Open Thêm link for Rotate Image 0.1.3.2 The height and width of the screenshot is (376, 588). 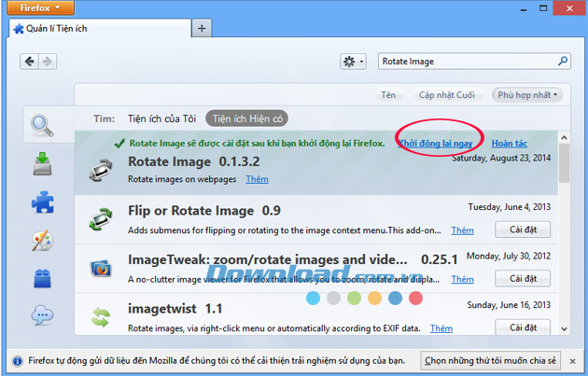click(257, 179)
